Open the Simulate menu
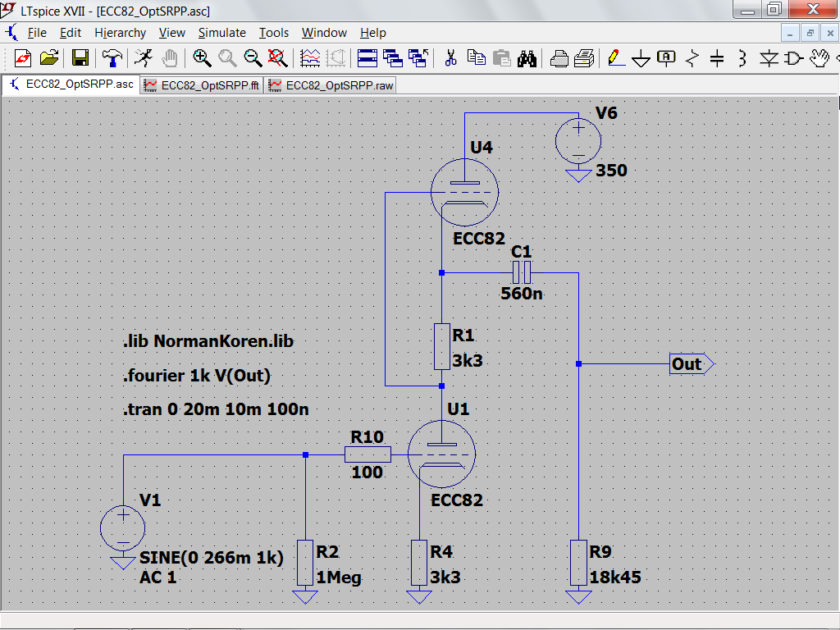This screenshot has height=630, width=840. point(221,33)
